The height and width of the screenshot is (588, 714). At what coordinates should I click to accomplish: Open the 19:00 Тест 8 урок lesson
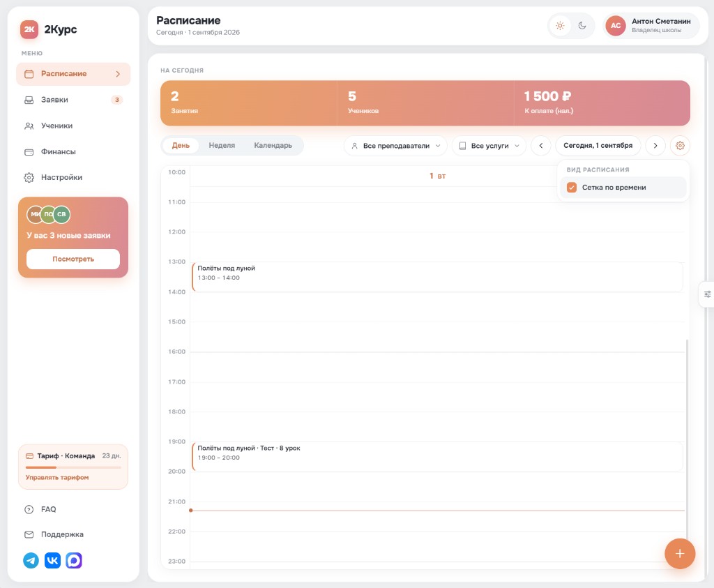(x=437, y=456)
